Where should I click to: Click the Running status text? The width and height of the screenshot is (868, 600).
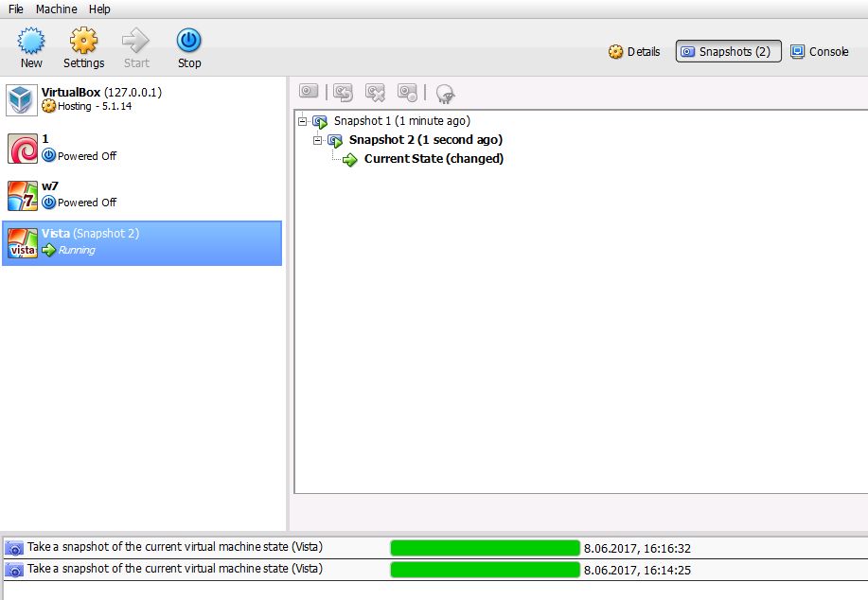click(x=77, y=250)
